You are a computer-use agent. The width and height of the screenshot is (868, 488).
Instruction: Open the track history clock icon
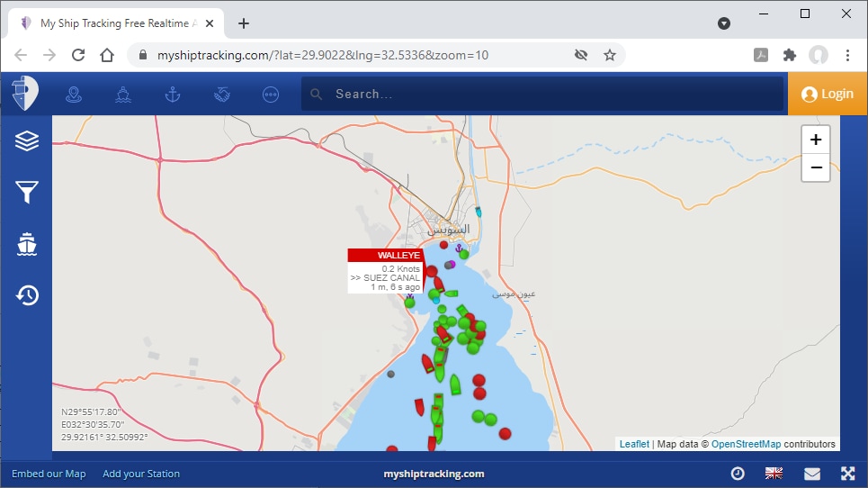pos(27,295)
